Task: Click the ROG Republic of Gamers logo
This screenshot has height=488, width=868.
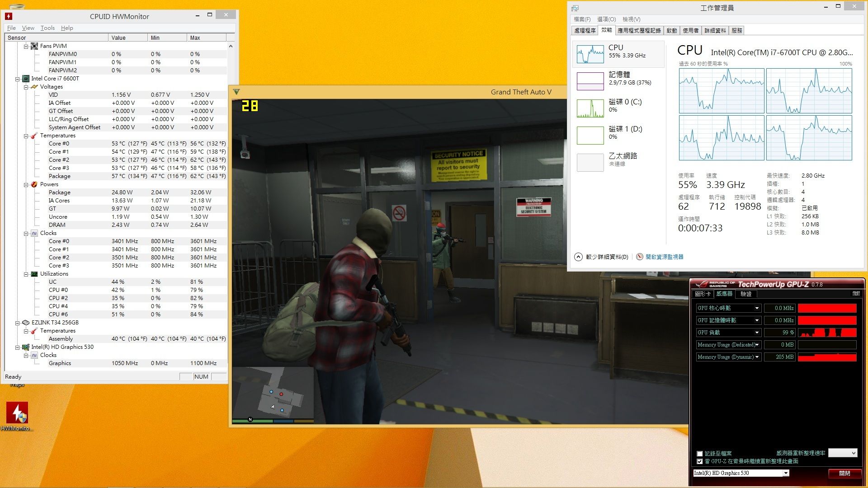Action: [715, 284]
